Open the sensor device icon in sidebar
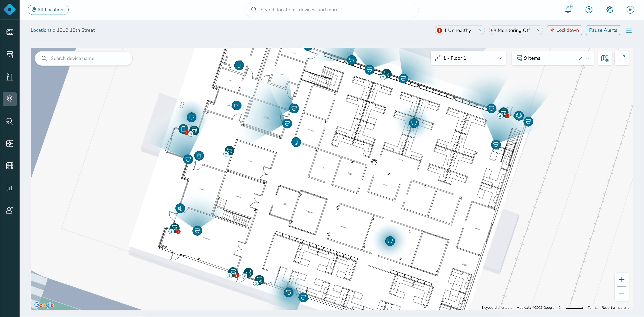Screen dimensions: 644x317 10,144
